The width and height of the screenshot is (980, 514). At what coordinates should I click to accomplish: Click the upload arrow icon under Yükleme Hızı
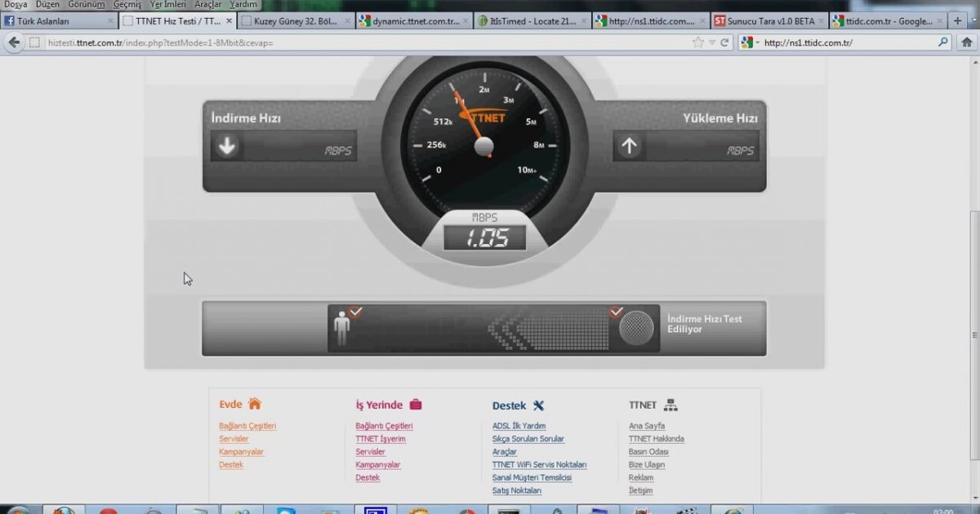pos(628,146)
